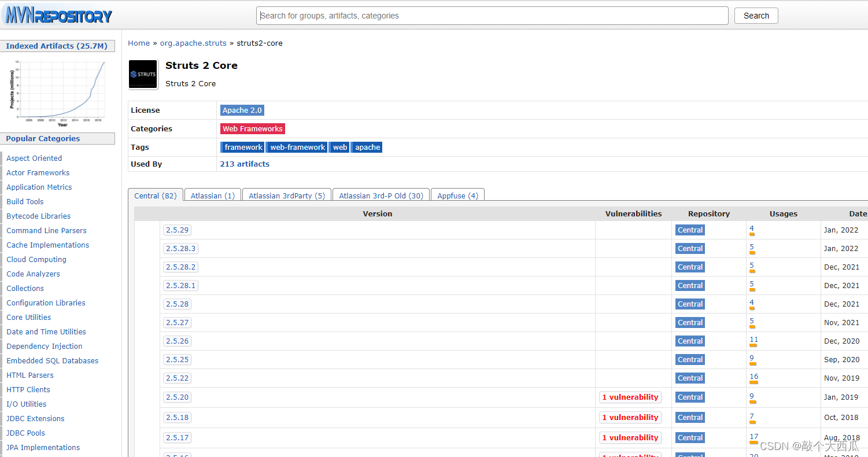Viewport: 868px width, 457px height.
Task: Click Central repository badge for 2.5.22
Action: point(690,378)
